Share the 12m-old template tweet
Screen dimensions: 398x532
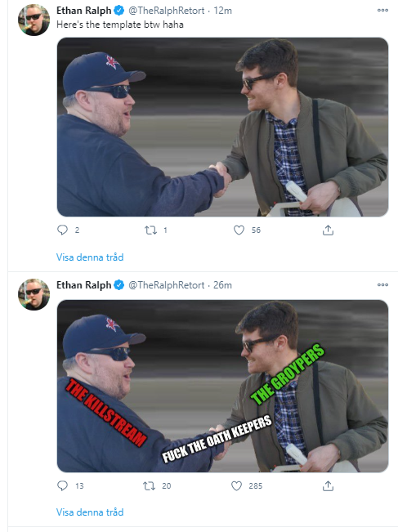click(x=328, y=230)
